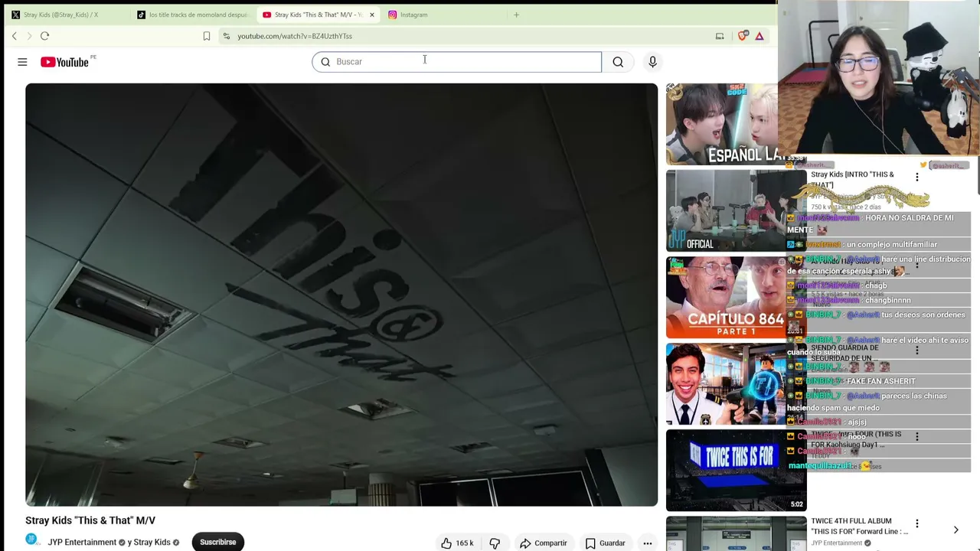Open the TWICE This Is For concert thumbnail
This screenshot has height=551, width=980.
coord(736,470)
